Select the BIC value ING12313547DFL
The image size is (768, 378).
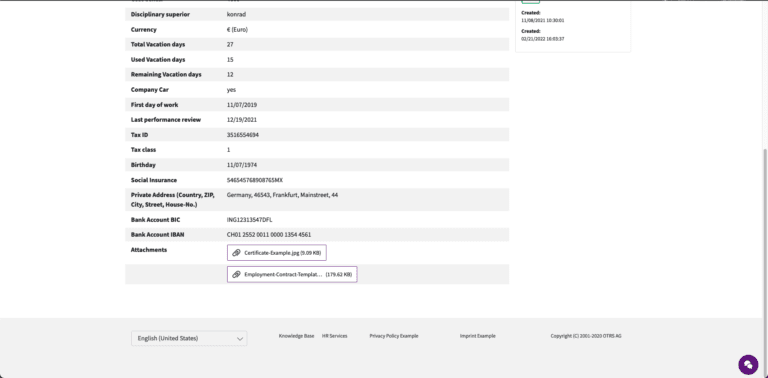(249, 220)
